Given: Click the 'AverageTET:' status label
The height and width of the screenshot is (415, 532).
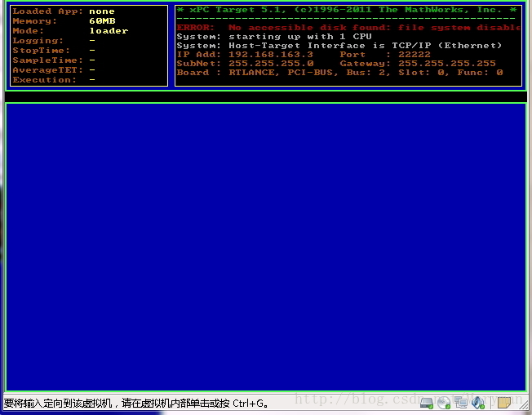Looking at the screenshot, I should pyautogui.click(x=48, y=70).
